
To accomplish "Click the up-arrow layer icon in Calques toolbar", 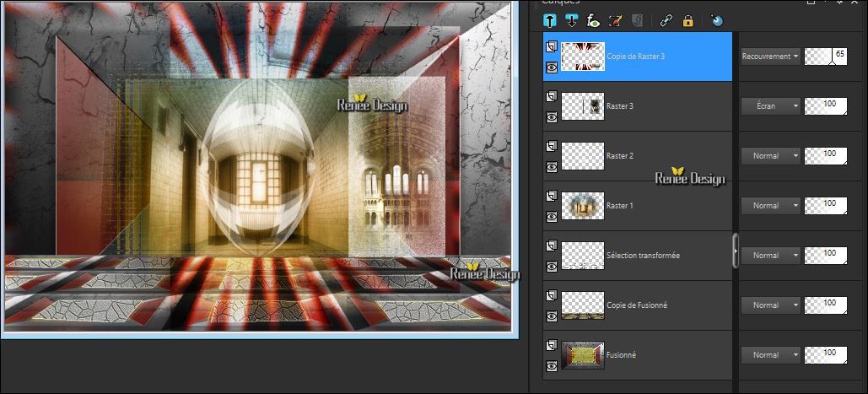I will (550, 21).
